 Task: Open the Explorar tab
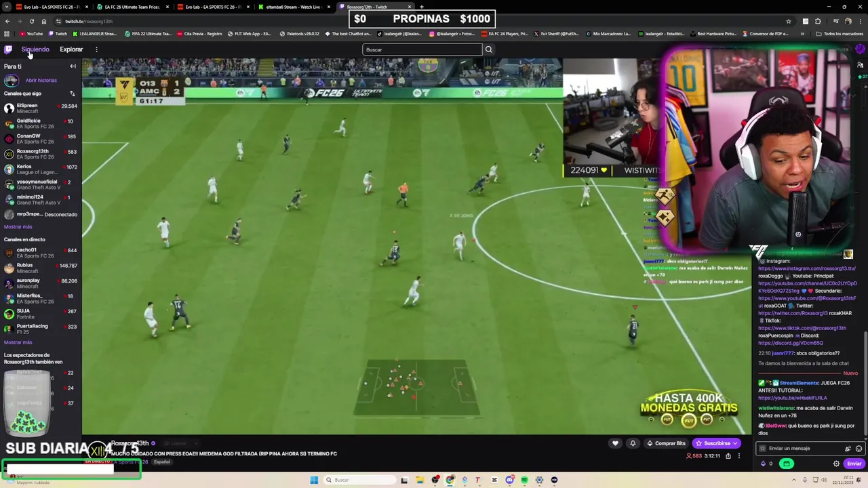click(x=71, y=49)
